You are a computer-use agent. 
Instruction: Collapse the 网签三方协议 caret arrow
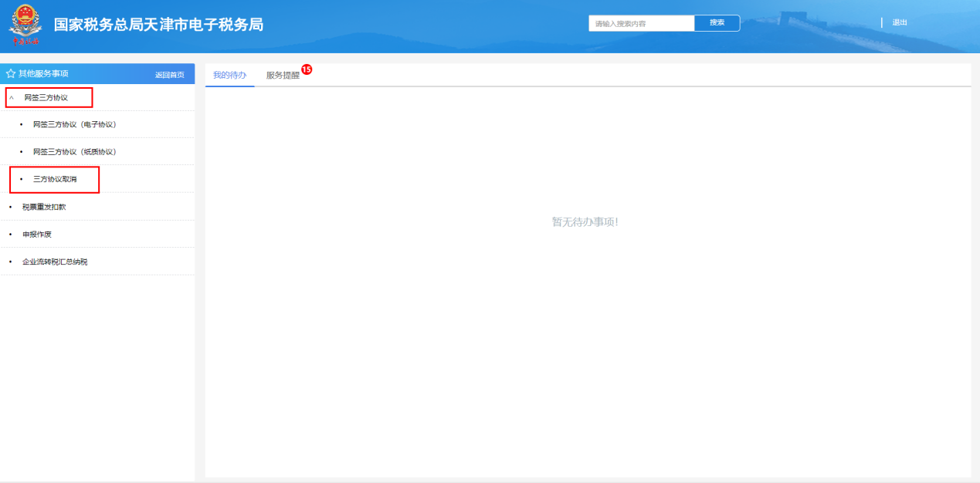coord(12,98)
